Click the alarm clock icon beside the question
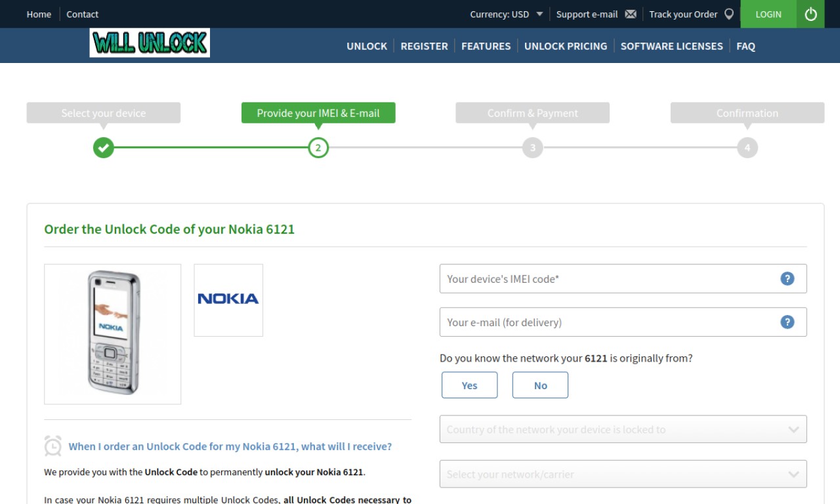 point(52,446)
